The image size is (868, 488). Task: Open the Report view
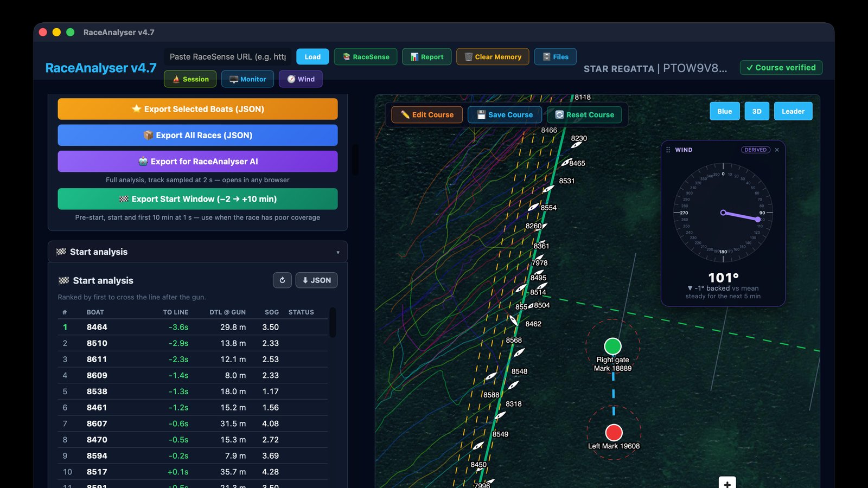coord(427,56)
